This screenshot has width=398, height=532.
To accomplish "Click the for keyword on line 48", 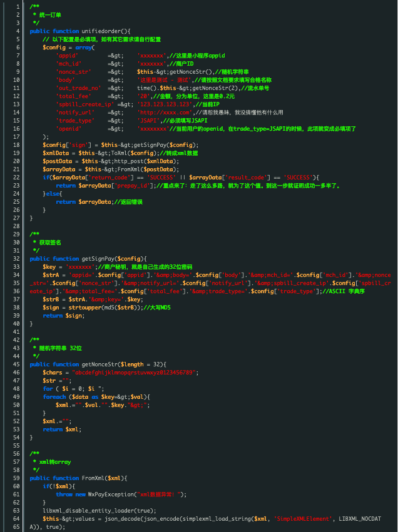I will [48, 389].
